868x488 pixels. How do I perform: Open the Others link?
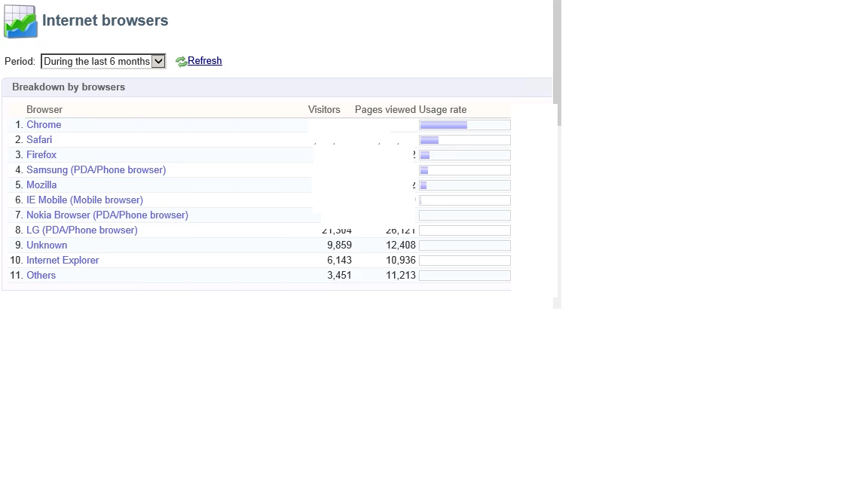pos(41,275)
